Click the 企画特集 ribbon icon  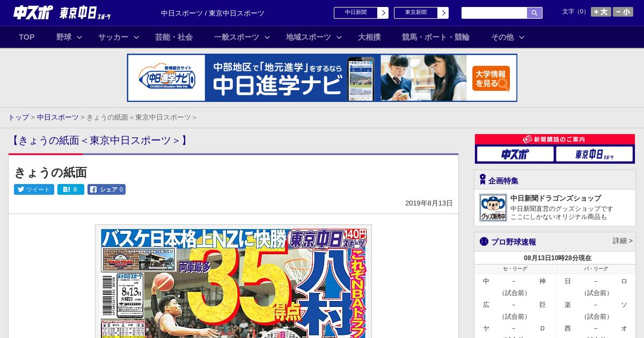click(x=482, y=180)
